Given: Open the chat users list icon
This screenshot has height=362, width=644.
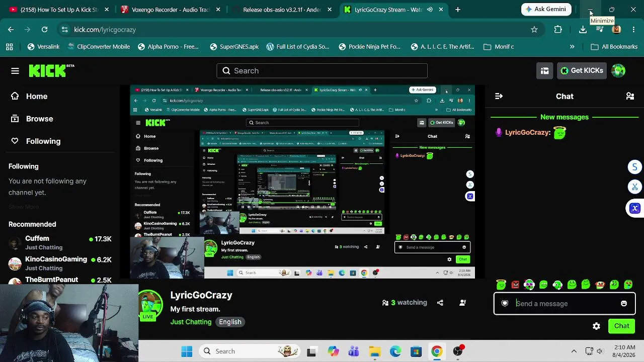Looking at the screenshot, I should coord(630,96).
